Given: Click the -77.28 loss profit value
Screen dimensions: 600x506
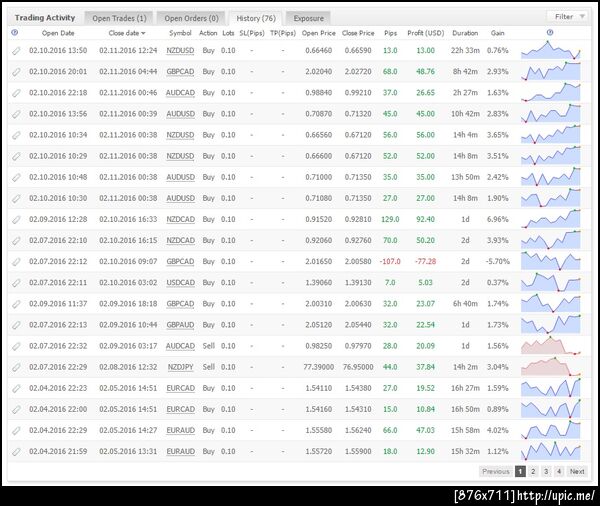Looking at the screenshot, I should (426, 261).
